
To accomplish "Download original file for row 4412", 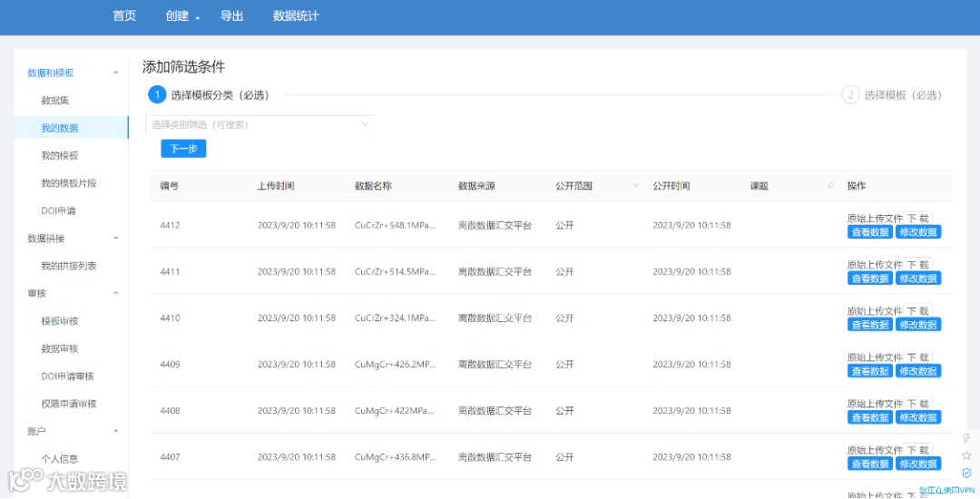I will (x=918, y=218).
